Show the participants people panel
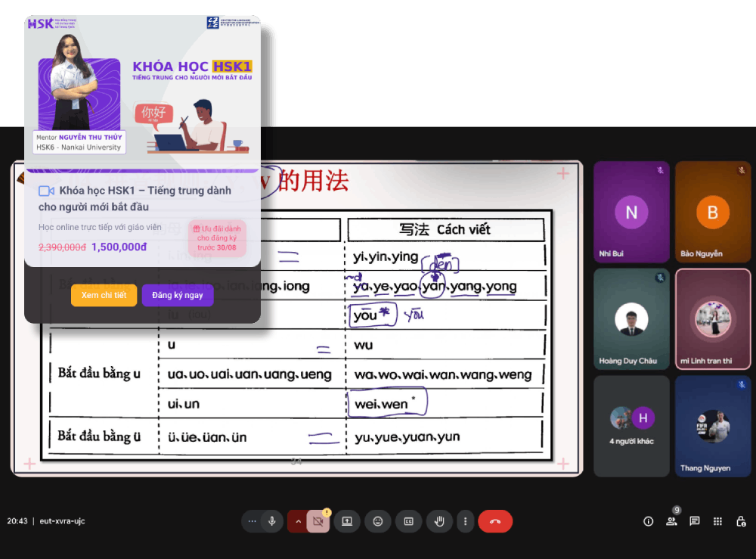 (671, 521)
